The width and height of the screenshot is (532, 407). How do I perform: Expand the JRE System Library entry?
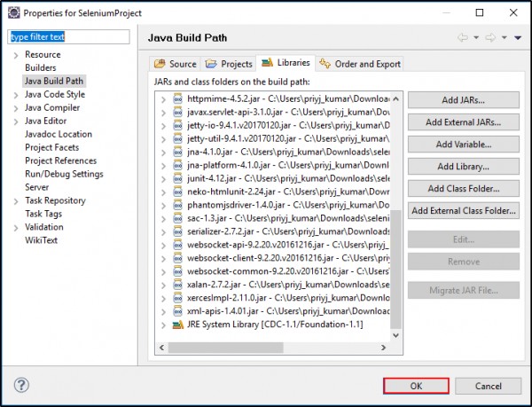click(x=163, y=325)
